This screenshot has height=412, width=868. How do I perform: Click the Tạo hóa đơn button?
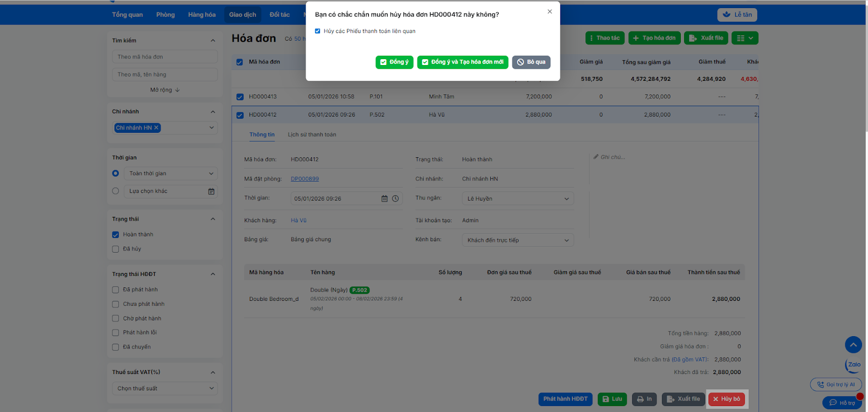point(654,38)
